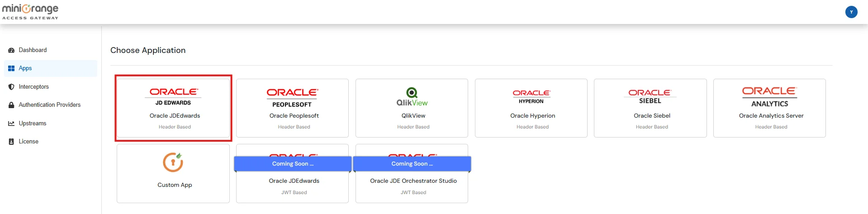Click the Oracle Analytics logo
The image size is (868, 214).
(x=769, y=97)
